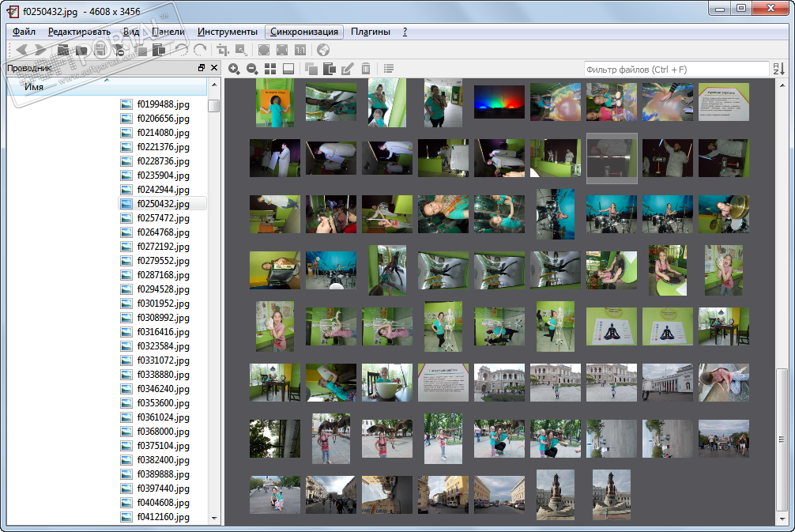Zoom out thumbnails with magnifier minus
The width and height of the screenshot is (795, 532).
(252, 69)
